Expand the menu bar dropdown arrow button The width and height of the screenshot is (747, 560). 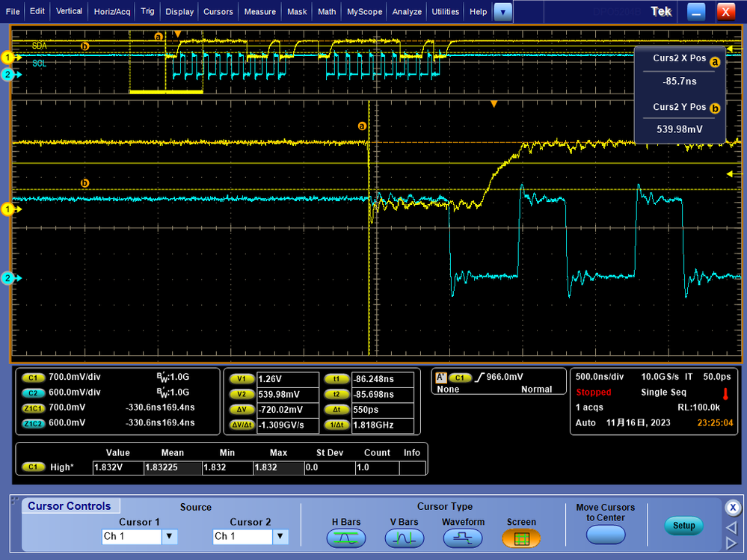(502, 12)
